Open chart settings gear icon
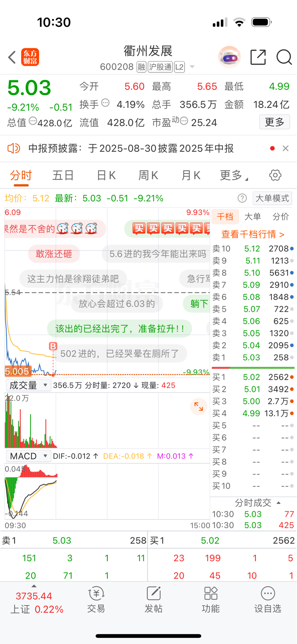 point(275,175)
